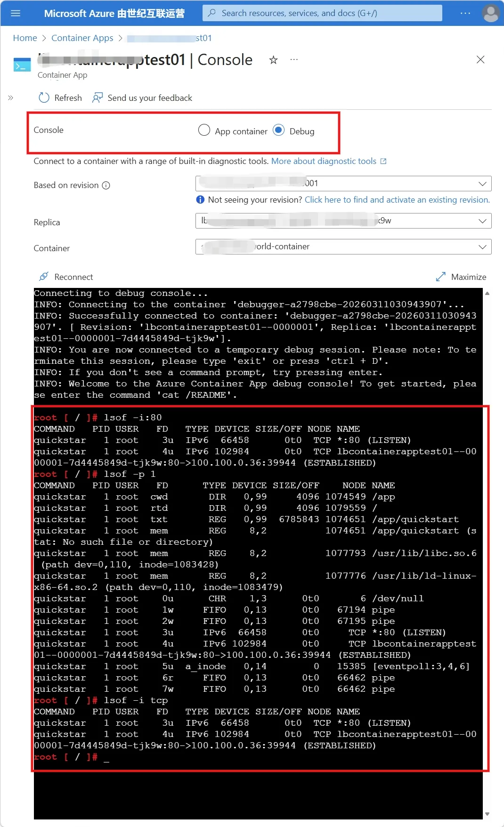The height and width of the screenshot is (827, 504).
Task: Click the terminal scrollbar down arrow
Action: pos(487,814)
